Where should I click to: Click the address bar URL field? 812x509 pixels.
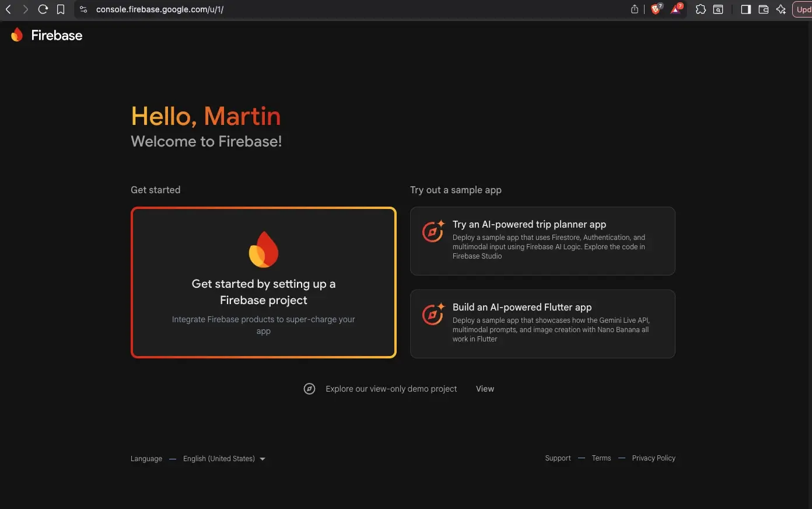click(x=160, y=9)
